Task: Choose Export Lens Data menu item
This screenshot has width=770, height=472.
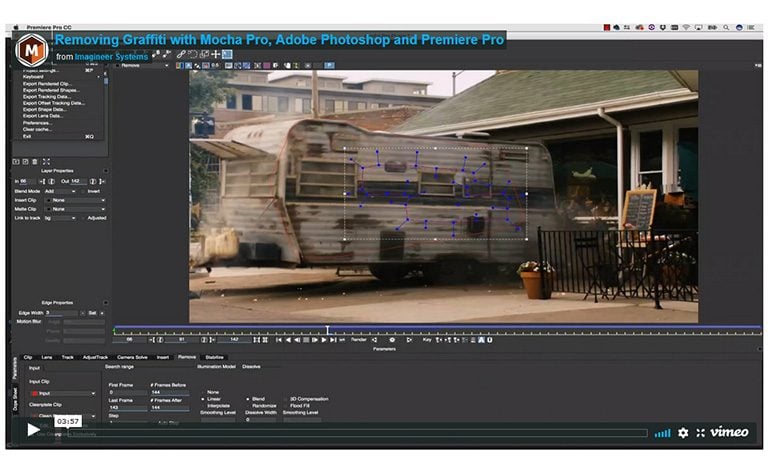Action: pos(43,116)
